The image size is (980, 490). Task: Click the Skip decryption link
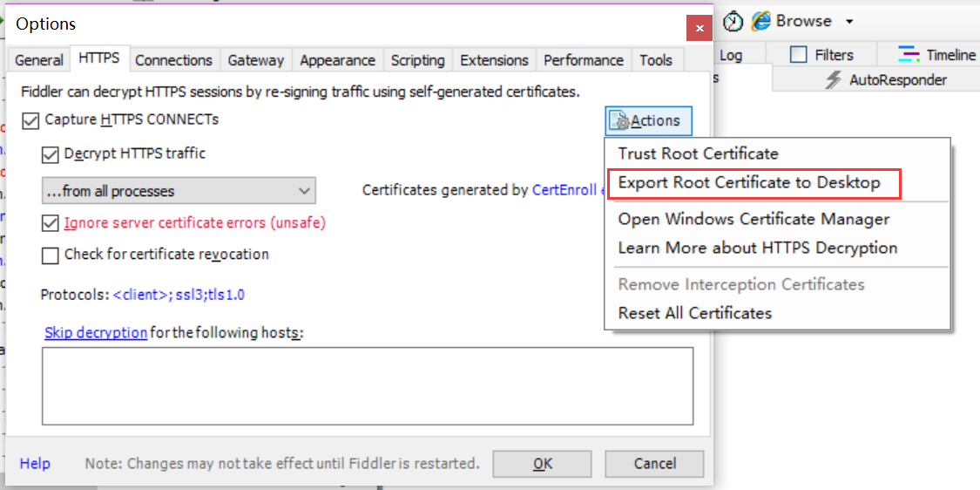[x=96, y=332]
